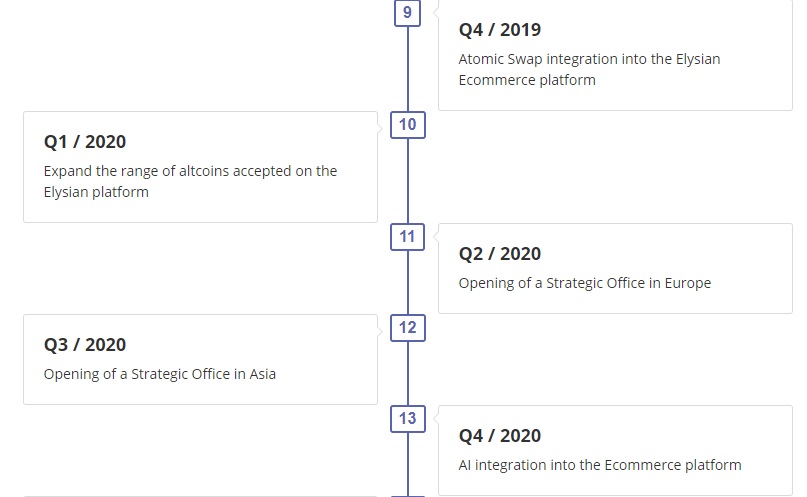Select the "Q3 / 2020" milestone title

pyautogui.click(x=85, y=345)
